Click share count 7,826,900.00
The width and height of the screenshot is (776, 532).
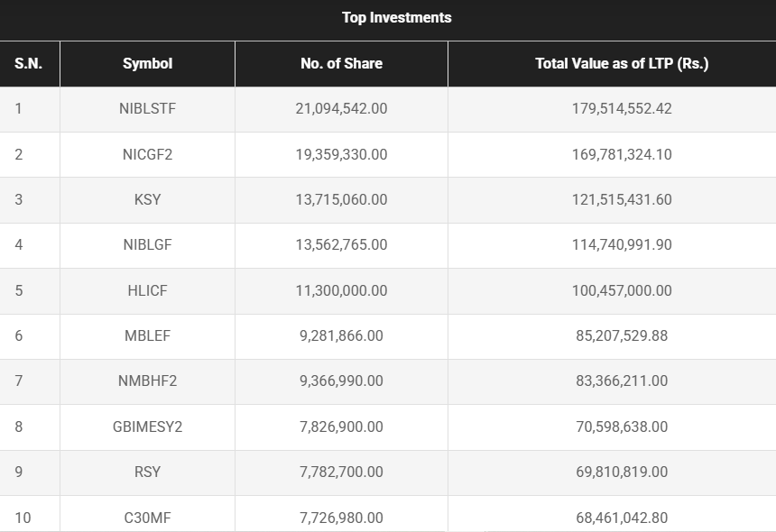pos(341,427)
